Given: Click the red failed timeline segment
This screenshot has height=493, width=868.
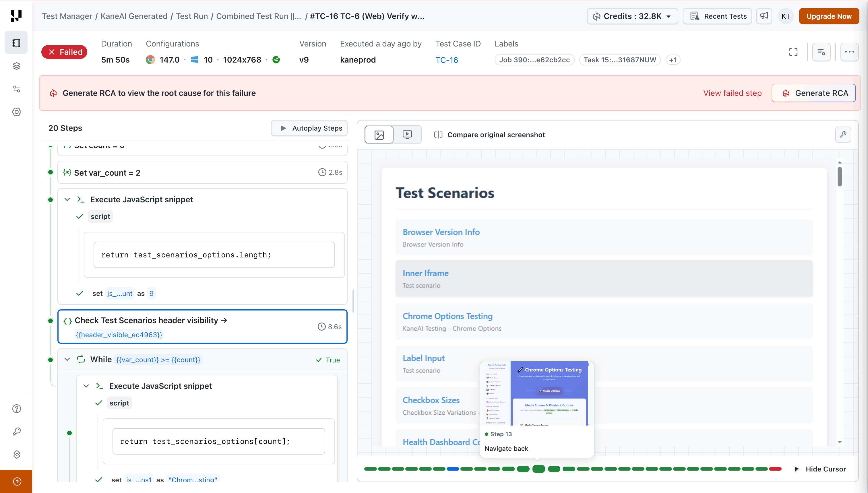Looking at the screenshot, I should click(x=775, y=469).
